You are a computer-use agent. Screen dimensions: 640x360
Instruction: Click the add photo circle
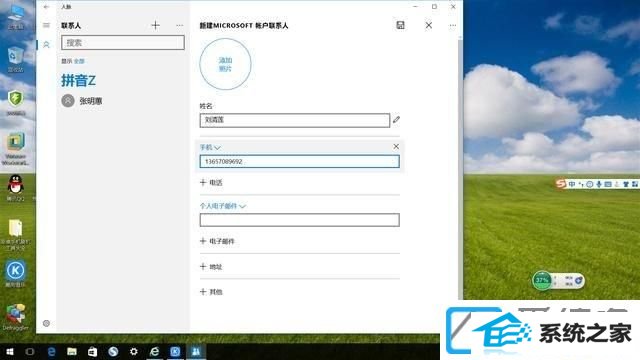coord(225,64)
